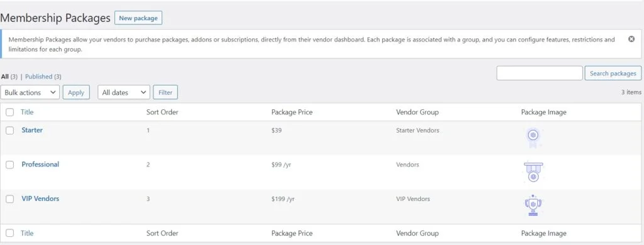Open the VIP Vendors trophy image
Viewport: 644px width, 245px height.
(x=533, y=205)
